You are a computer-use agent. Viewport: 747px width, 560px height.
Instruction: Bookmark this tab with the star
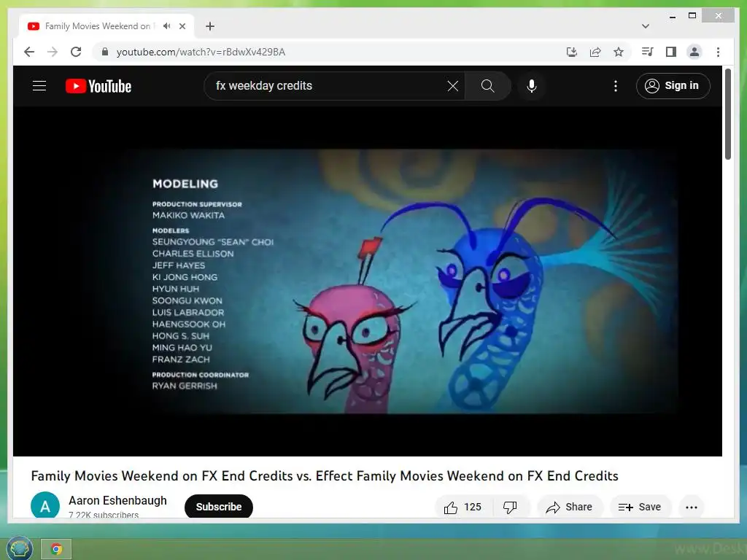click(619, 52)
